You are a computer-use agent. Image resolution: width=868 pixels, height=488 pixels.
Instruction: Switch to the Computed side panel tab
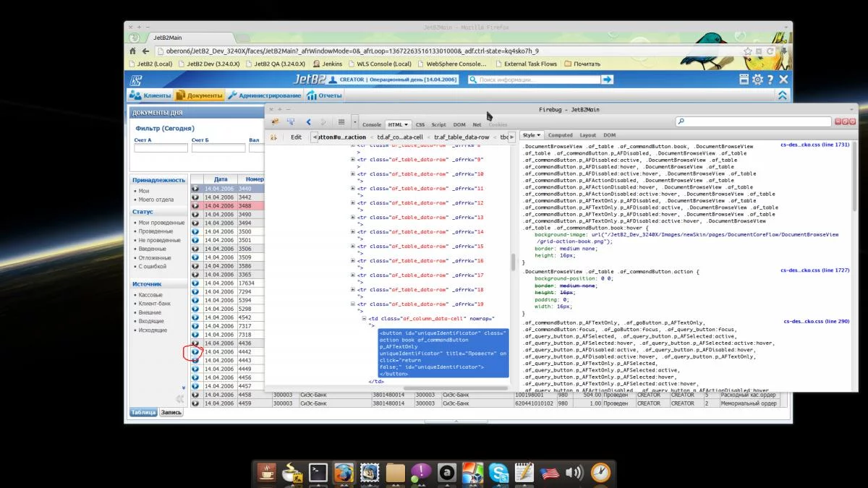[x=560, y=135]
